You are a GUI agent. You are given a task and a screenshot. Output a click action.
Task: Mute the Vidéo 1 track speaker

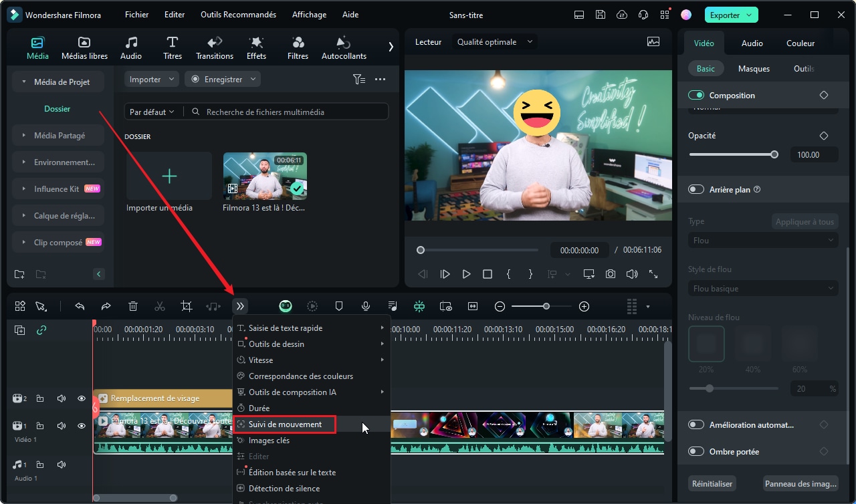coord(62,426)
